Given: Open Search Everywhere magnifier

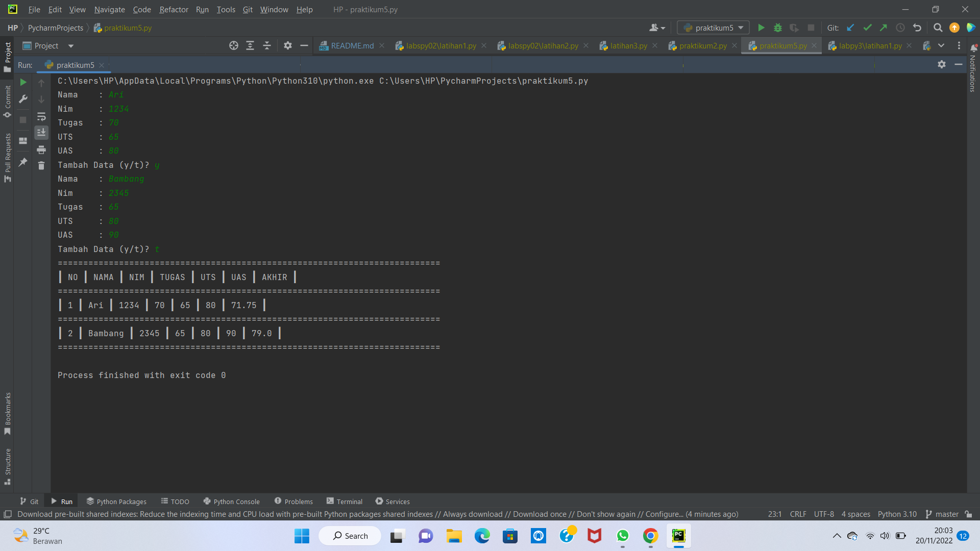Looking at the screenshot, I should [x=938, y=28].
